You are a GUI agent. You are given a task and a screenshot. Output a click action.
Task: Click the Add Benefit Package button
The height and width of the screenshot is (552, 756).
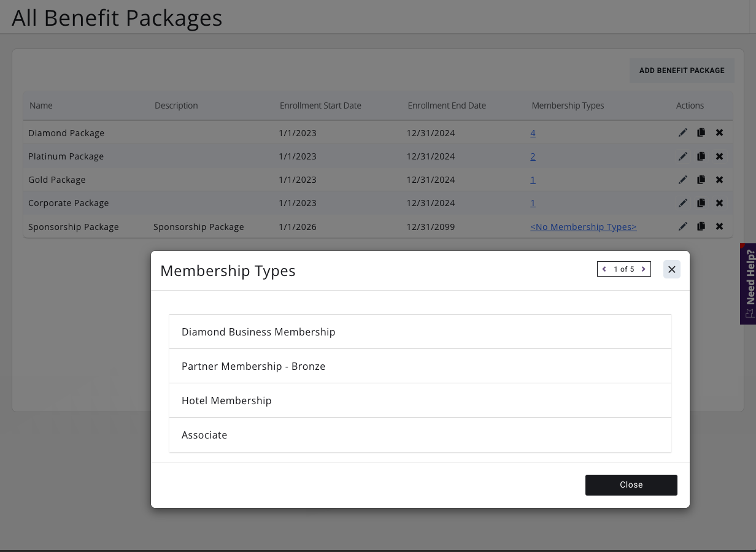(682, 71)
